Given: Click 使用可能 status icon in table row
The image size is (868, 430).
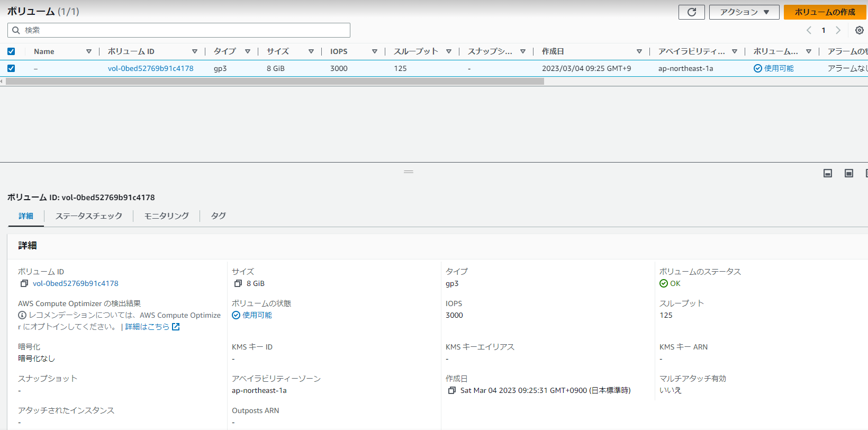Looking at the screenshot, I should 757,68.
